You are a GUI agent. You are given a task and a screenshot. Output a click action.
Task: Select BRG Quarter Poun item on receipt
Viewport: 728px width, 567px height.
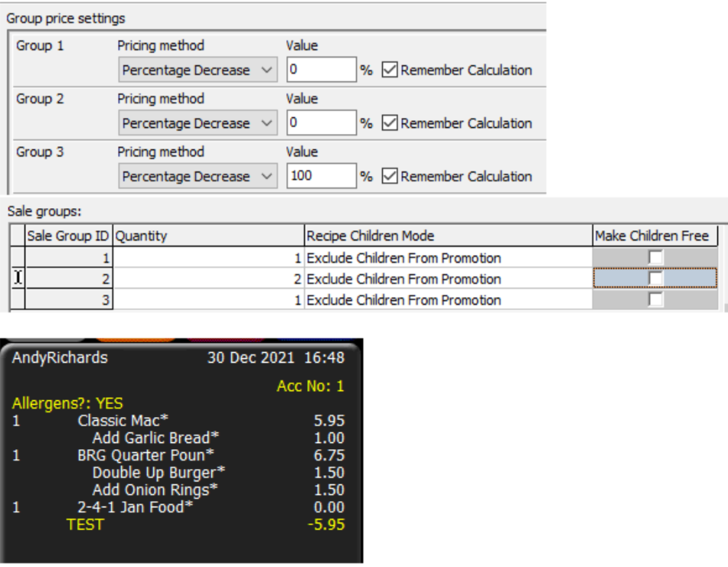tap(145, 455)
